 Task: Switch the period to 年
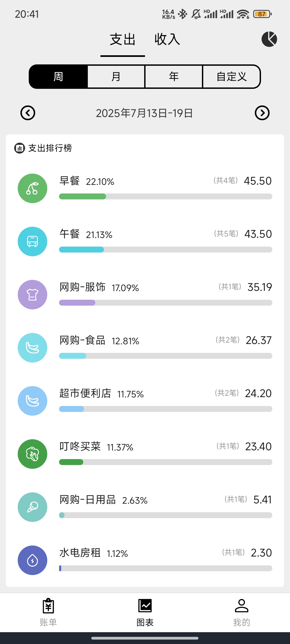pos(174,77)
